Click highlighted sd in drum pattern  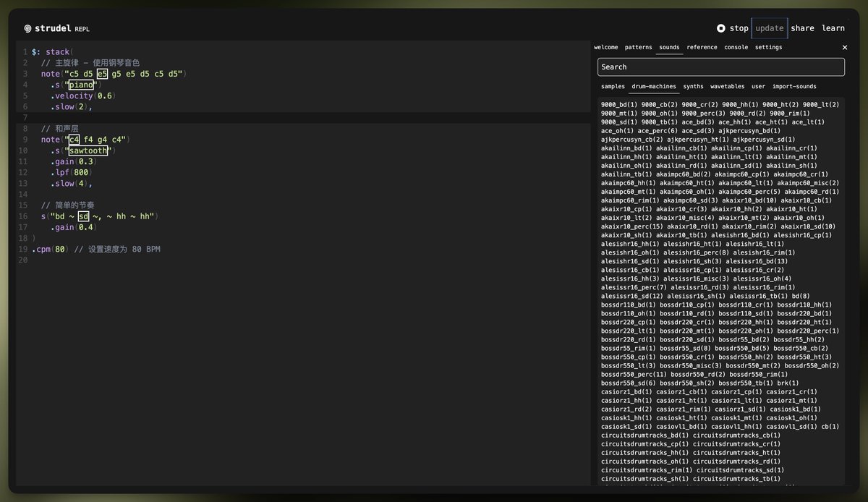83,216
